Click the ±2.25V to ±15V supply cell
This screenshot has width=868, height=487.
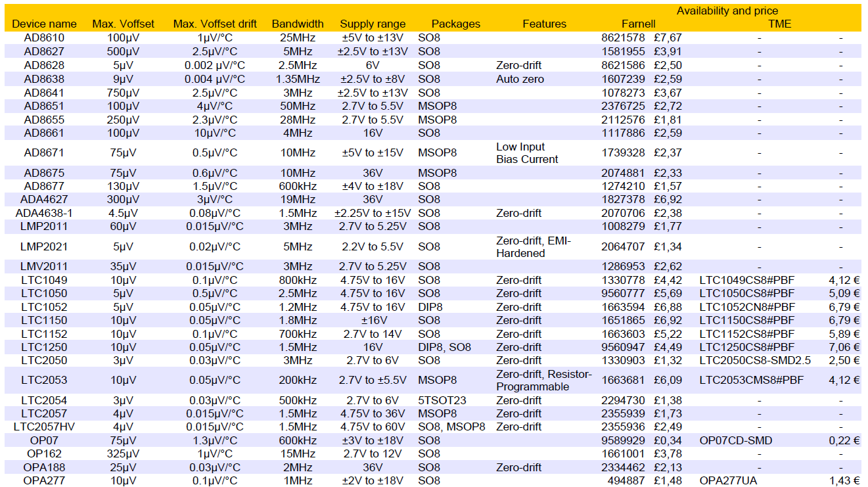(373, 213)
